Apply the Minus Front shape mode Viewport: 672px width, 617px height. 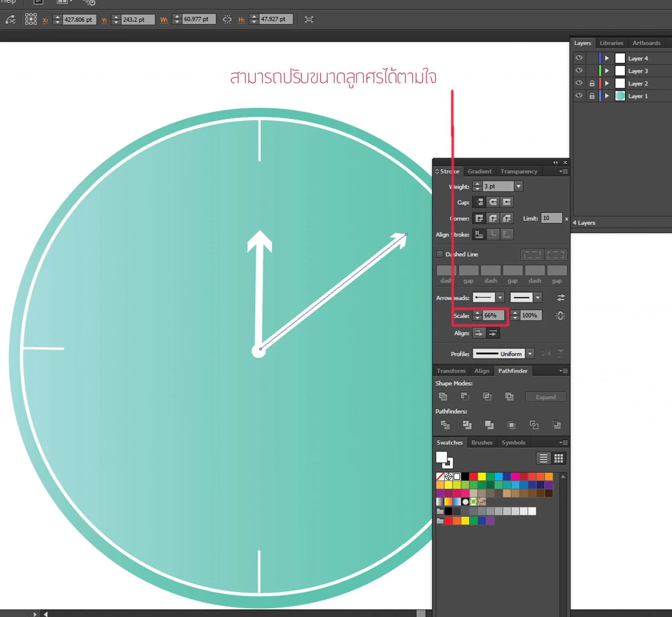point(465,397)
